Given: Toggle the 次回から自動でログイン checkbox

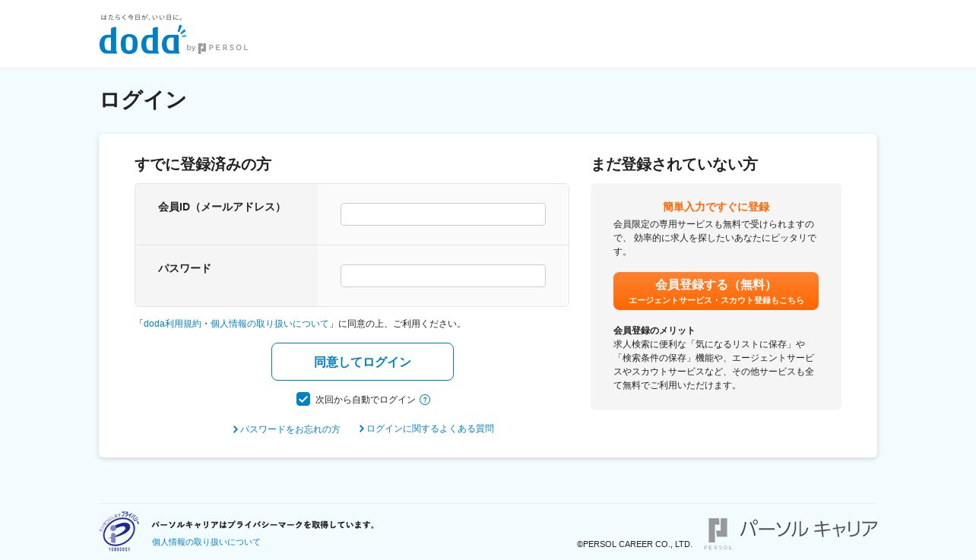Looking at the screenshot, I should click(303, 399).
